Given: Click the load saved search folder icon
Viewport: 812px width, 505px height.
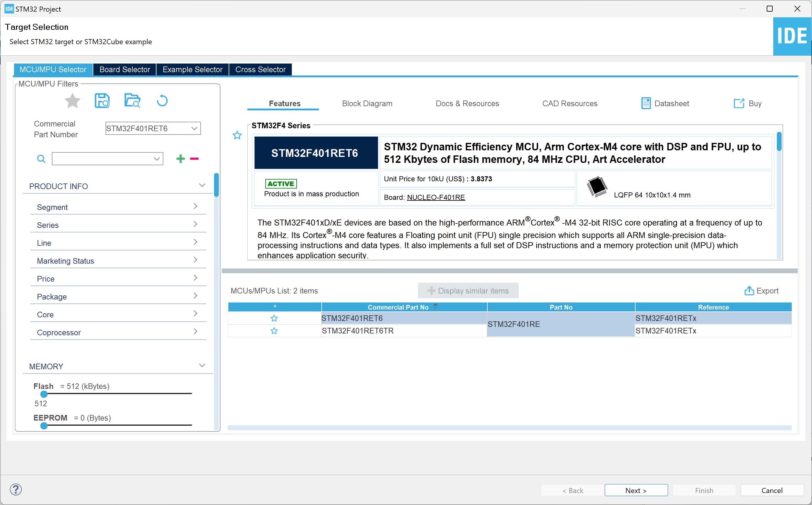Looking at the screenshot, I should click(x=132, y=101).
